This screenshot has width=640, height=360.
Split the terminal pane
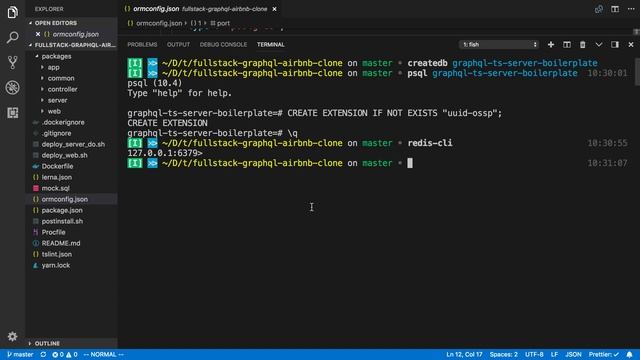[x=567, y=44]
